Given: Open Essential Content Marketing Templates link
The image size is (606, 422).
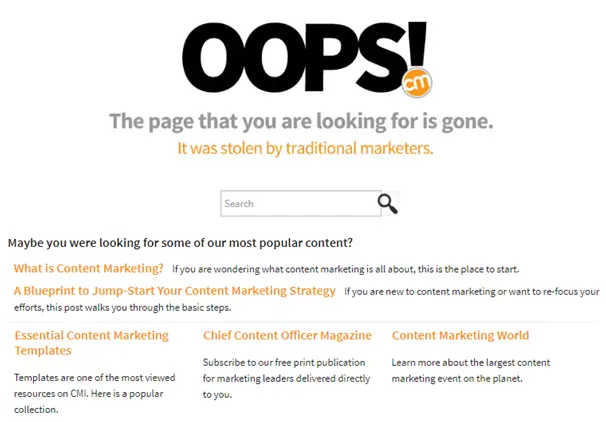Looking at the screenshot, I should 92,343.
